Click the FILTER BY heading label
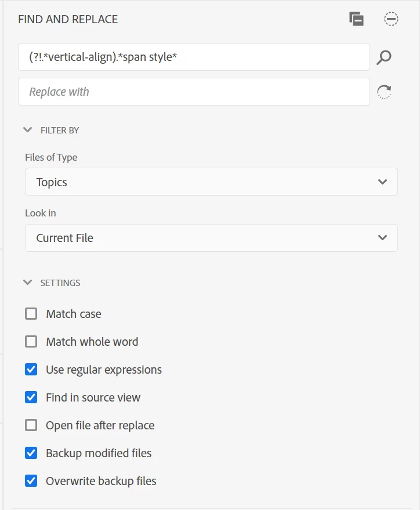Viewport: 420px width, 510px height. [60, 131]
